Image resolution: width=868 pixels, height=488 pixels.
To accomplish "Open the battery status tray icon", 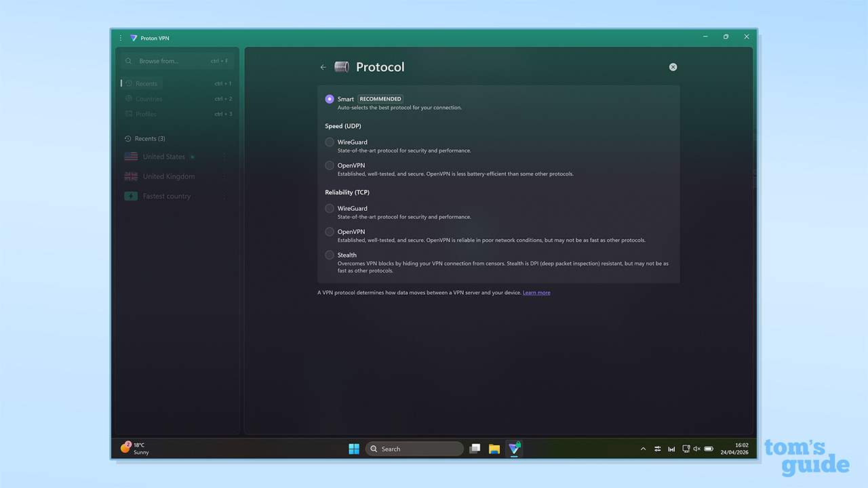I will [709, 449].
